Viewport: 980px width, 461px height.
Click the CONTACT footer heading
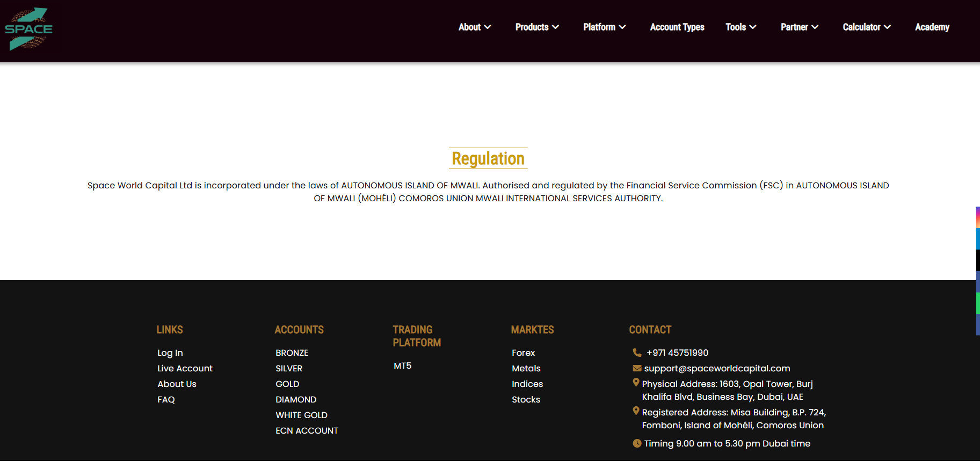[x=650, y=330]
